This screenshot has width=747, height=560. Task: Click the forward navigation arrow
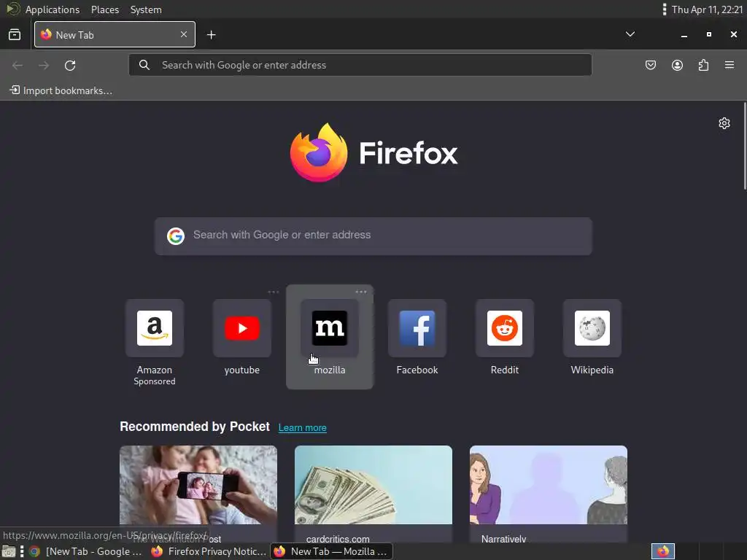44,65
